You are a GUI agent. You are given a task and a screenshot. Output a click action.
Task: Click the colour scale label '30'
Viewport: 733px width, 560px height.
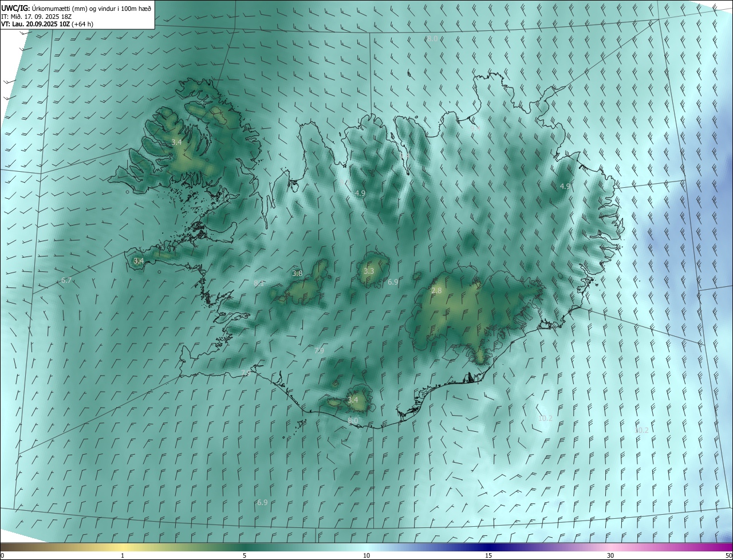(610, 555)
